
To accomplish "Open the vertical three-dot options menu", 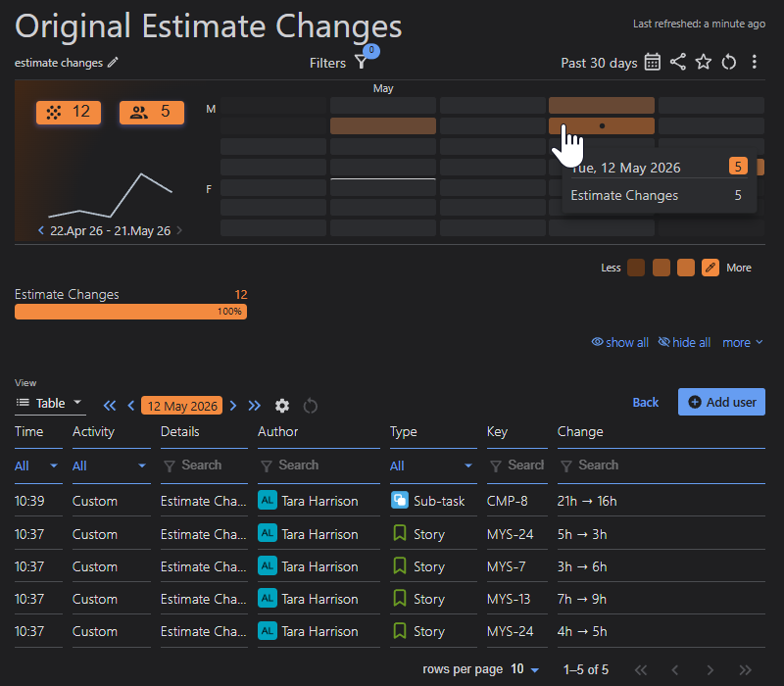I will [754, 62].
